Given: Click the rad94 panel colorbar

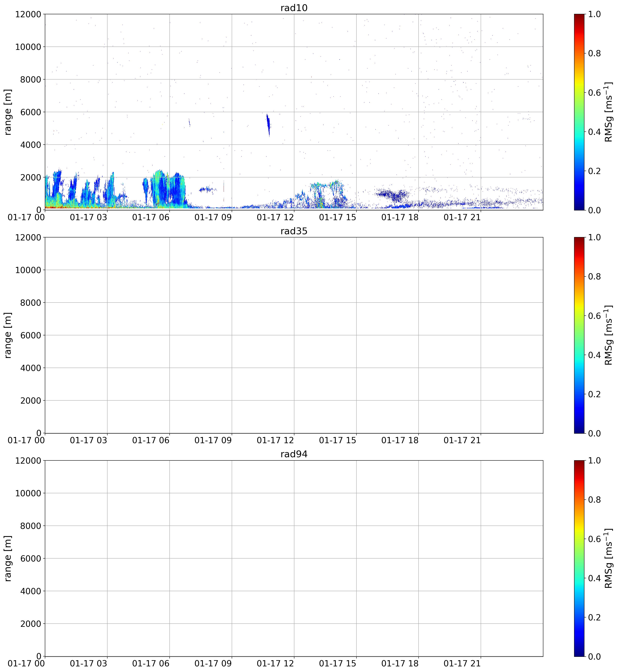Looking at the screenshot, I should 579,558.
